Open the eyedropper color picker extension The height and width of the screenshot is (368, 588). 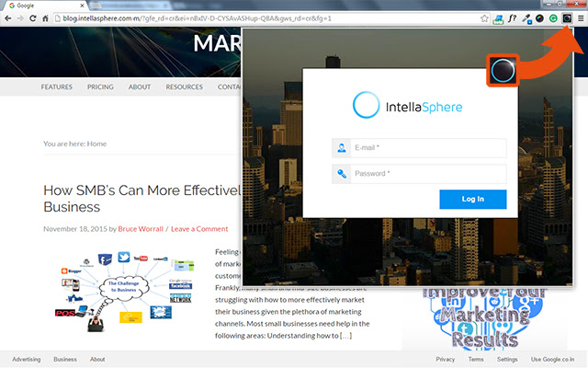526,18
